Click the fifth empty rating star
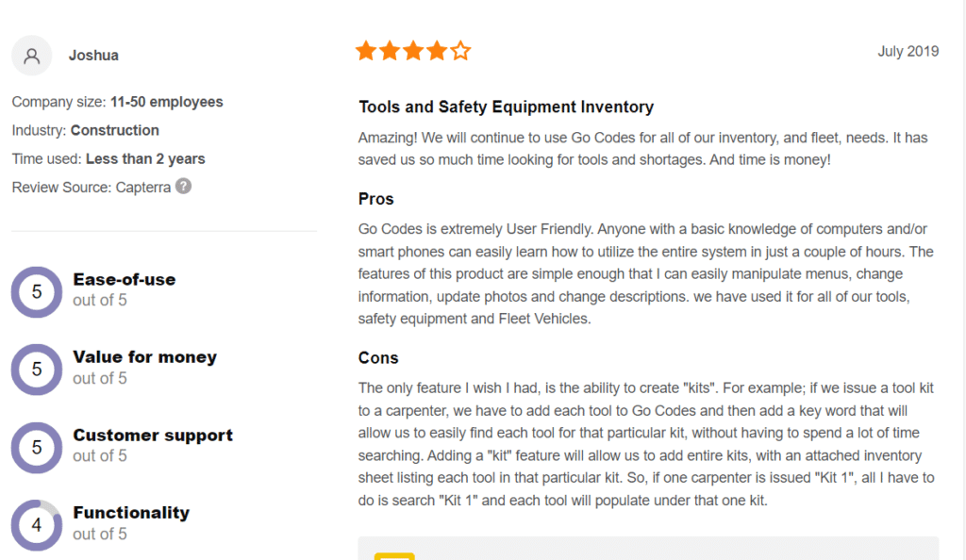966x560 pixels. point(460,51)
